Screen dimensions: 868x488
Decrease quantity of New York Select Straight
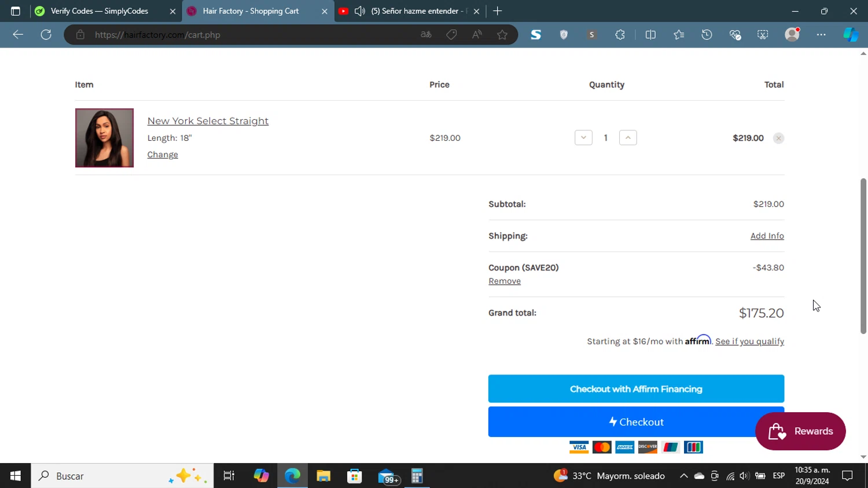583,138
